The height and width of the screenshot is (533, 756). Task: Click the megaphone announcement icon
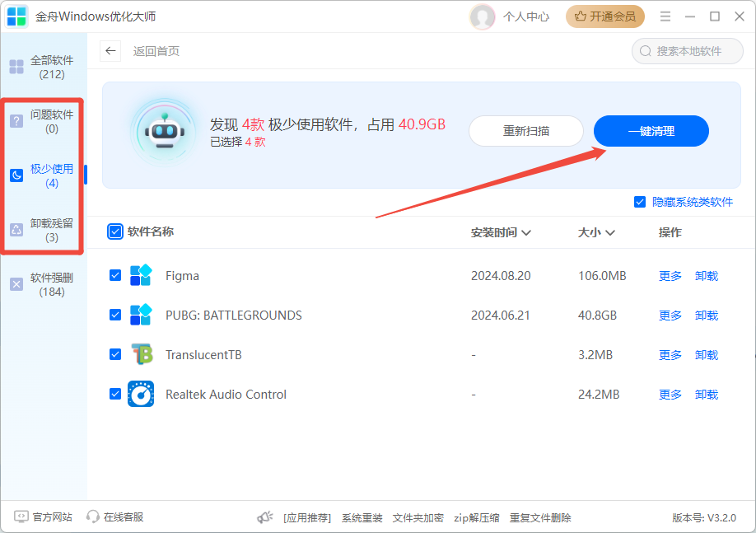264,517
